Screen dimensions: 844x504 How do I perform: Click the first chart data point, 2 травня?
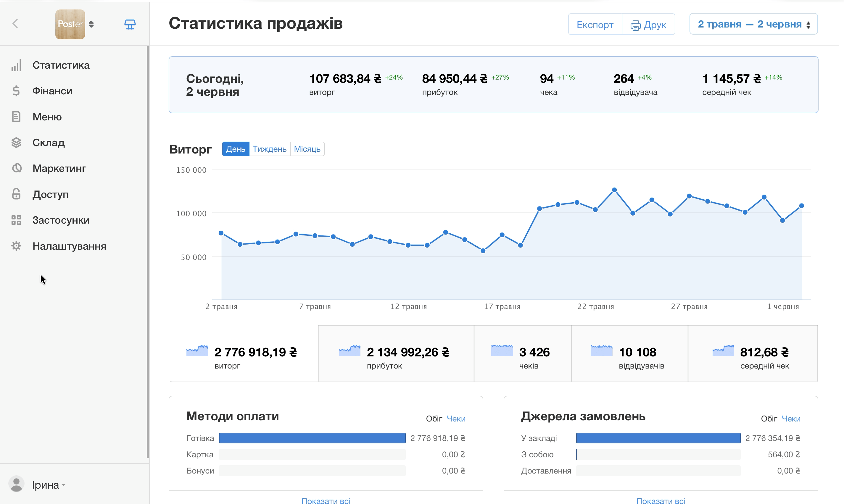click(x=221, y=233)
